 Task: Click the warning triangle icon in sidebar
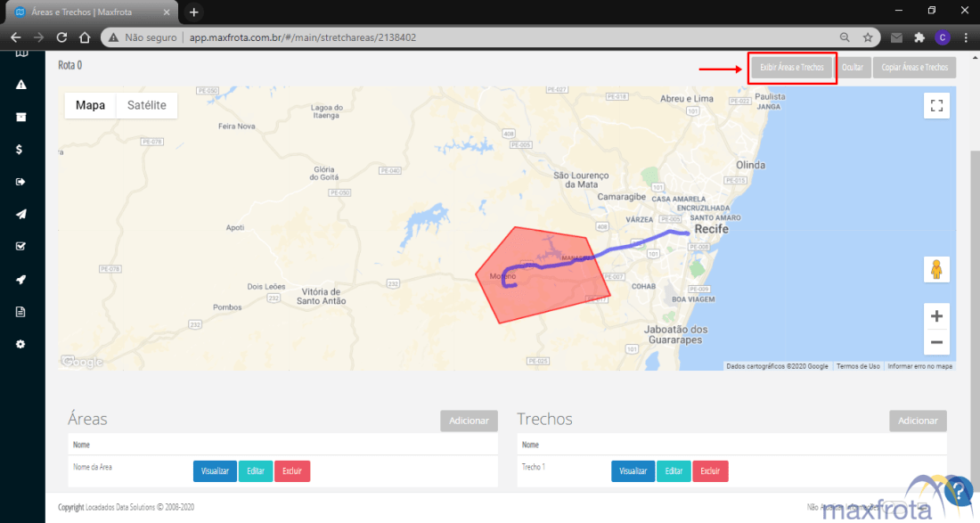pyautogui.click(x=20, y=85)
